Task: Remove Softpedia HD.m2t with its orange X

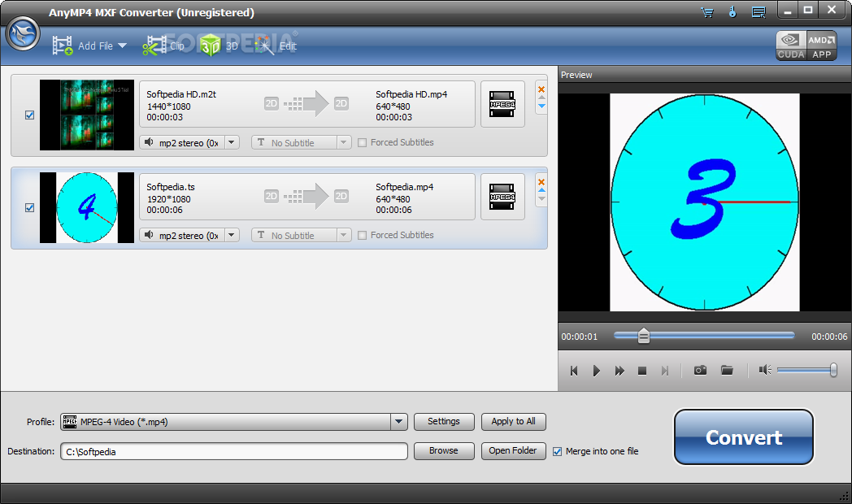Action: (x=541, y=89)
